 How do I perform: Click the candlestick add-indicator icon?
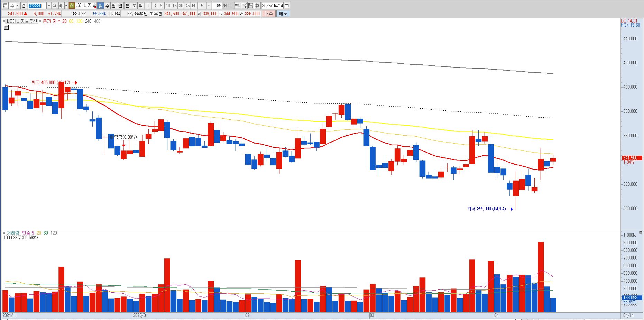(x=237, y=6)
